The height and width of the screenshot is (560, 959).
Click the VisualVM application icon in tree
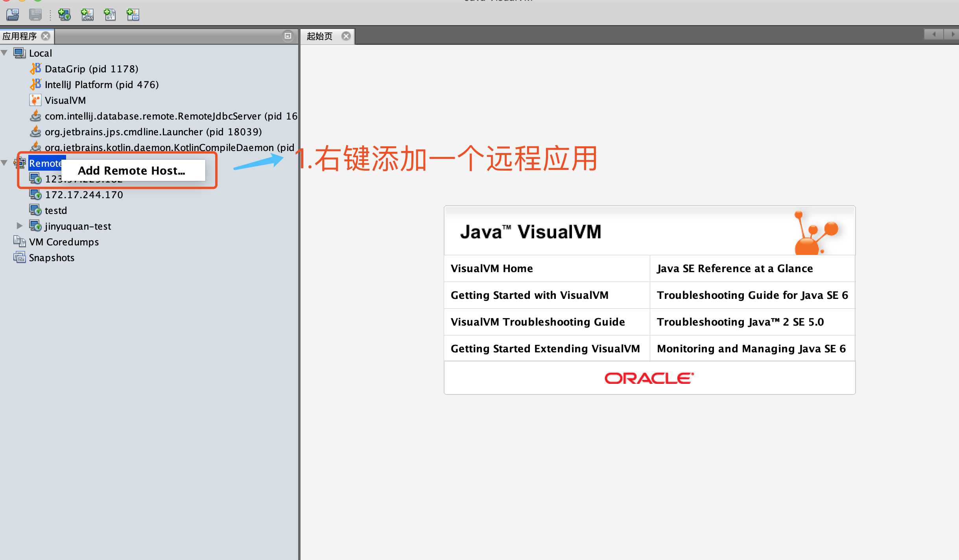click(35, 100)
